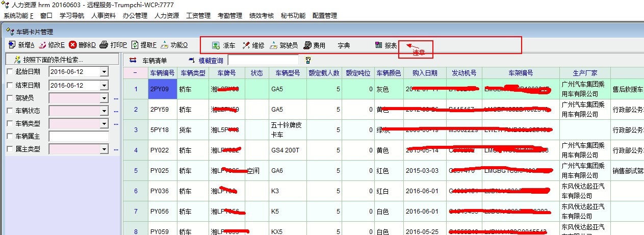Check the 车辆类型 (vehicle type) checkbox
Viewport: 644px width, 235px height.
[10, 123]
